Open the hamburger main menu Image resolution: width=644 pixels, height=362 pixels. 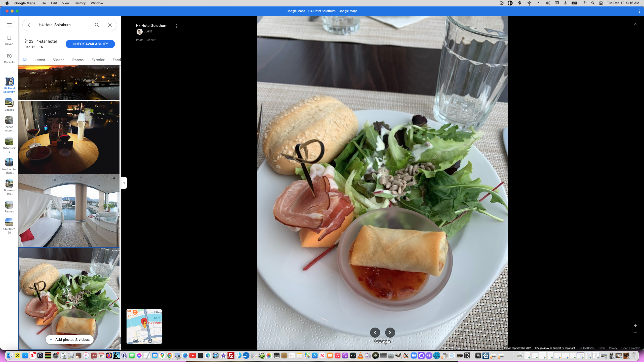point(9,25)
